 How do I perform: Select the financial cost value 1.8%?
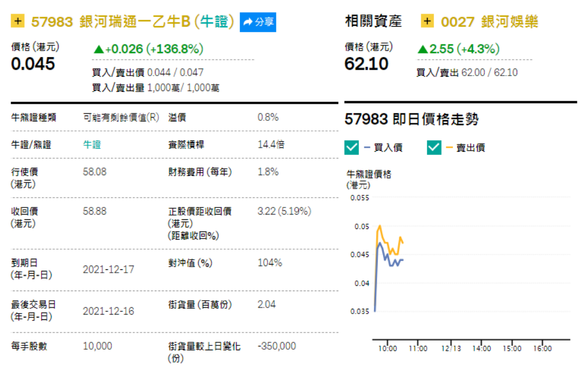268,171
